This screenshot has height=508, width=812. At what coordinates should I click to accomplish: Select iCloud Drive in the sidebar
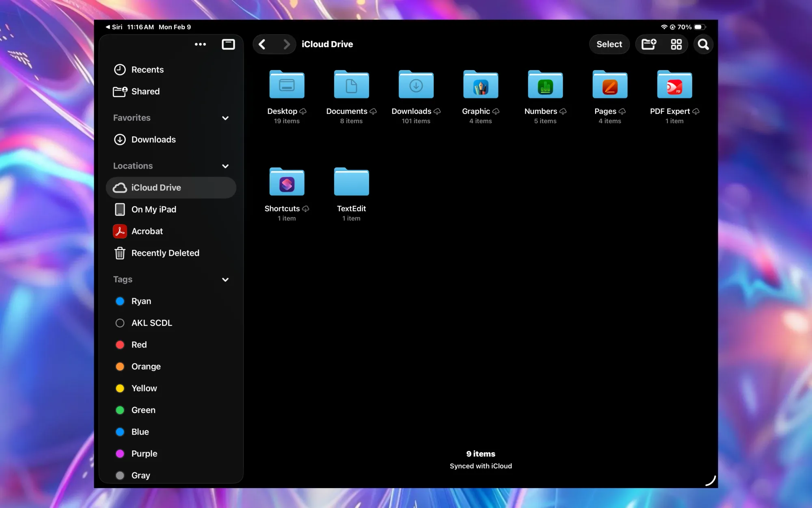[171, 187]
